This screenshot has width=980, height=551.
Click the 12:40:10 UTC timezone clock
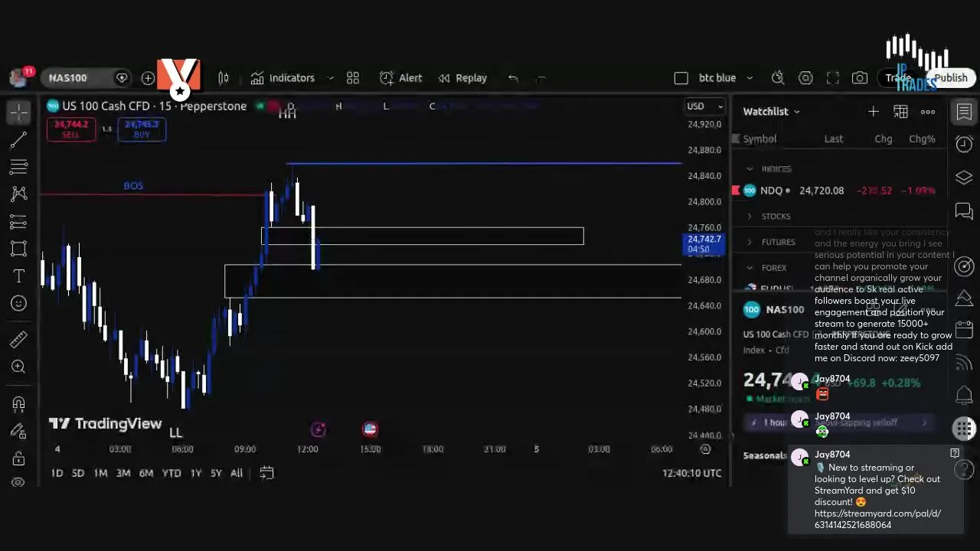[x=692, y=473]
